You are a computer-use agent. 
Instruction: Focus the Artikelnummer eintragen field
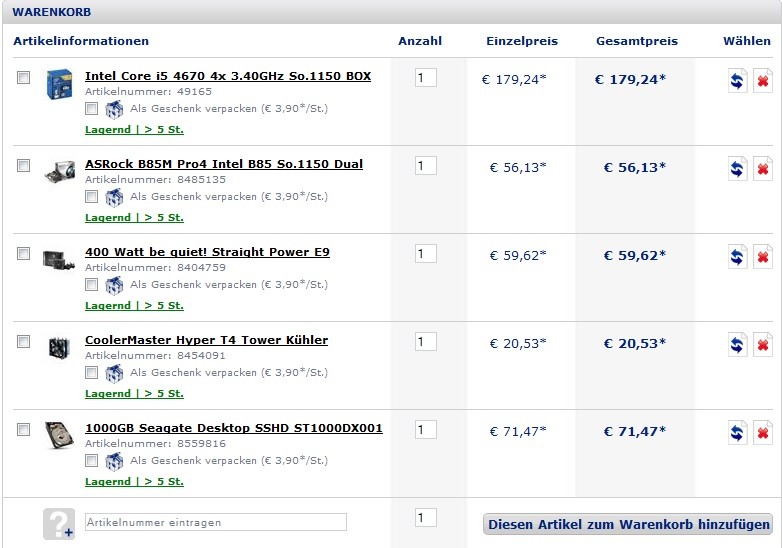[x=215, y=522]
